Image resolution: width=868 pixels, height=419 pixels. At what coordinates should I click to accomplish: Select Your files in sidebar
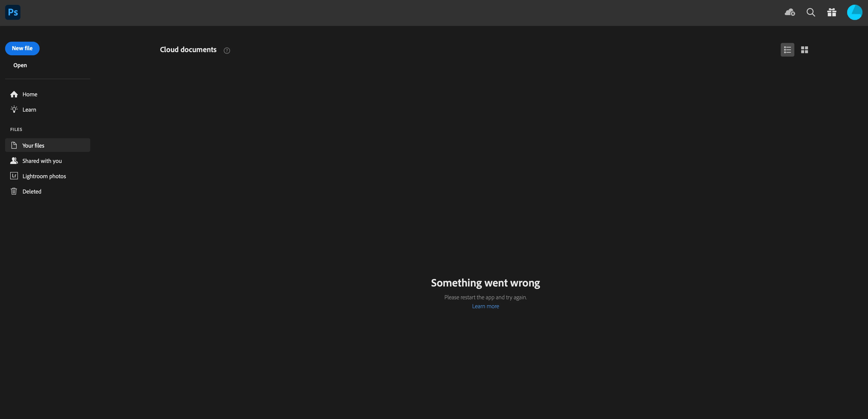[x=33, y=145]
